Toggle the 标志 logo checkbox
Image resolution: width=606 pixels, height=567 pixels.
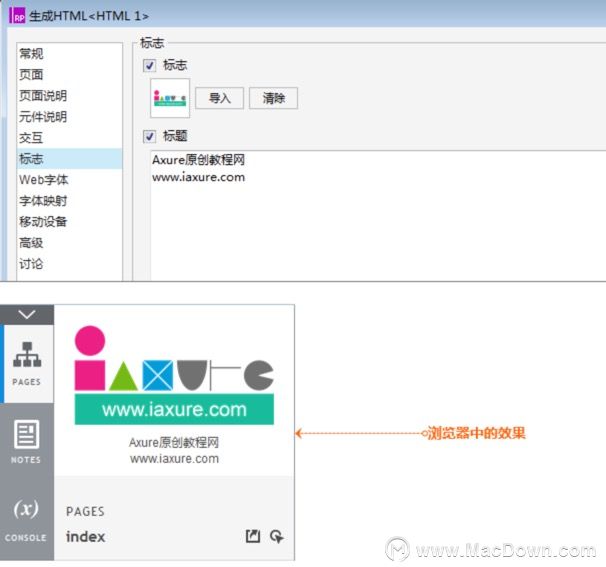[x=149, y=65]
